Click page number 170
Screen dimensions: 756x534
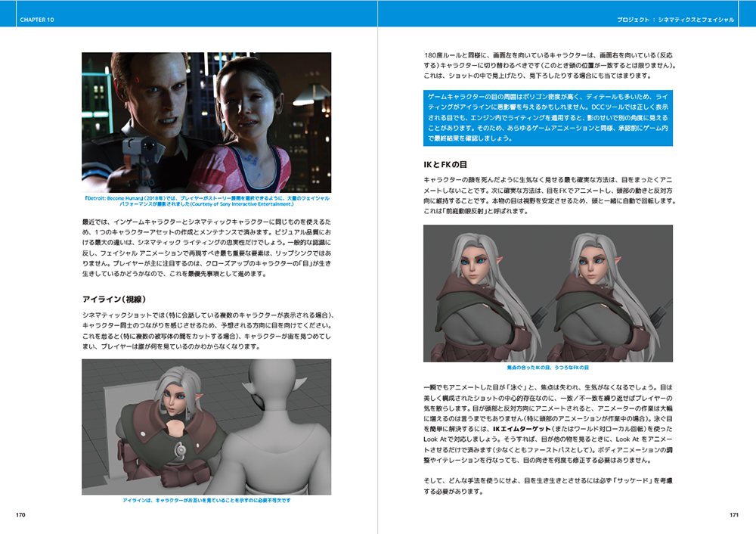21,515
